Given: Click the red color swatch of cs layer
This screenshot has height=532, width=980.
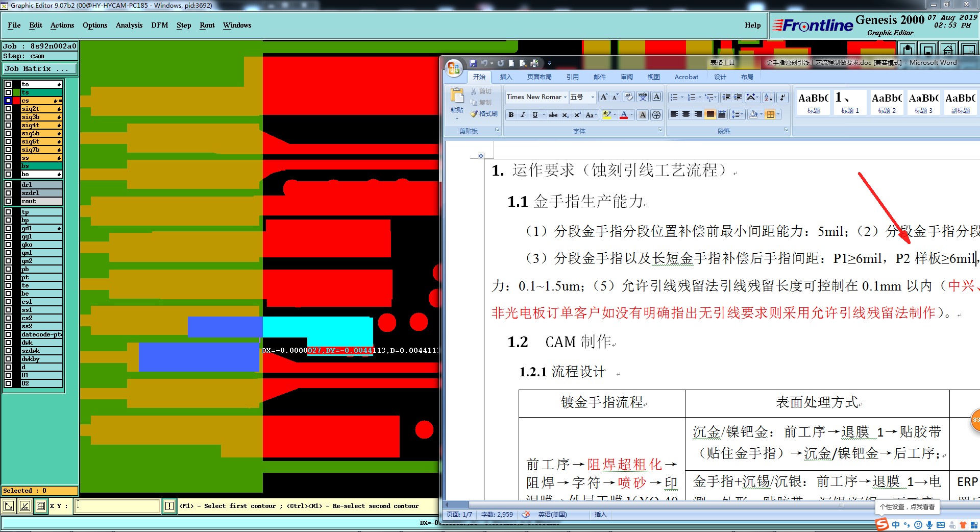Looking at the screenshot, I should tap(16, 101).
